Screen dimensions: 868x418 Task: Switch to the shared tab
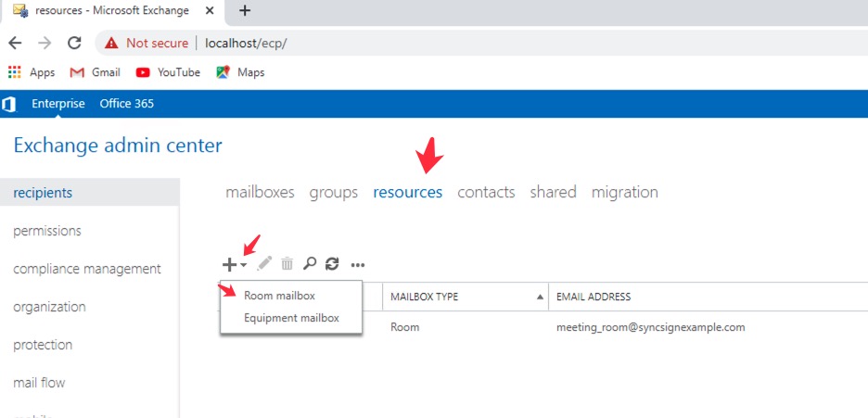[553, 193]
